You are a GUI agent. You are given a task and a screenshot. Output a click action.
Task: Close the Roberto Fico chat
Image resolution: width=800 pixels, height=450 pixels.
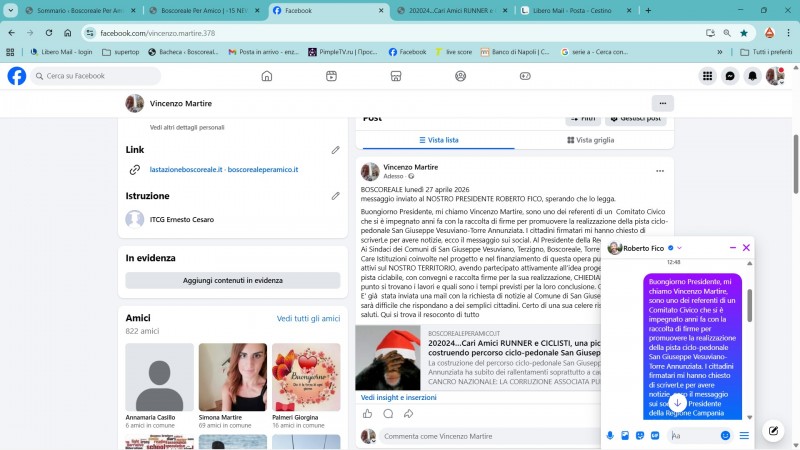[x=746, y=247]
